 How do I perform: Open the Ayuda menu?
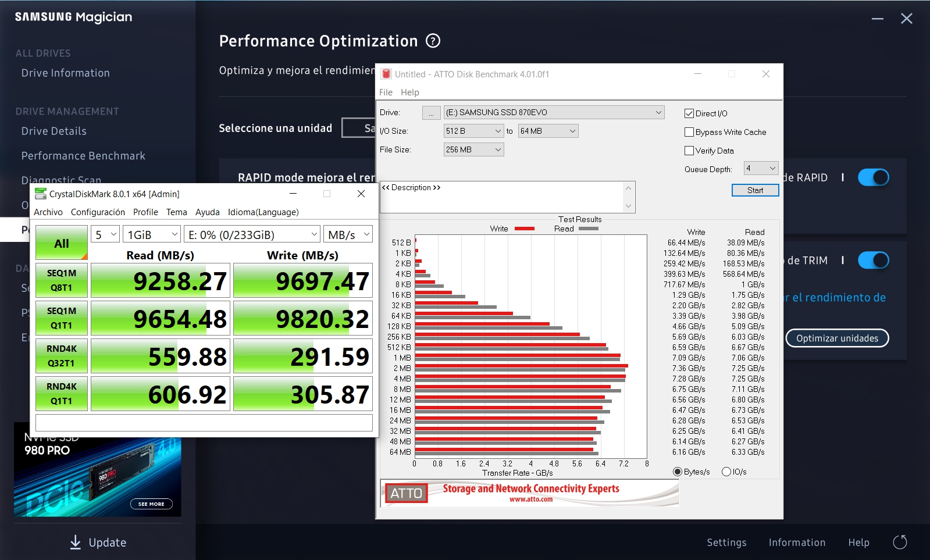208,212
